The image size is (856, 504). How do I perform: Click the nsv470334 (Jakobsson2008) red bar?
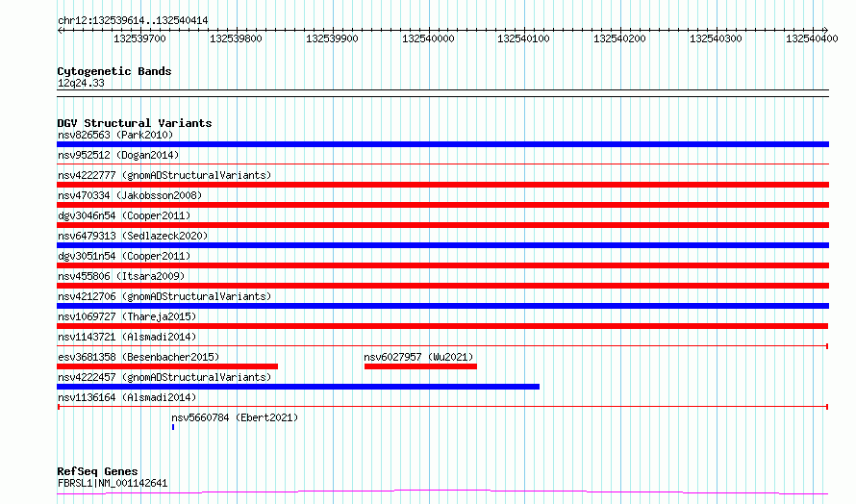pyautogui.click(x=442, y=205)
